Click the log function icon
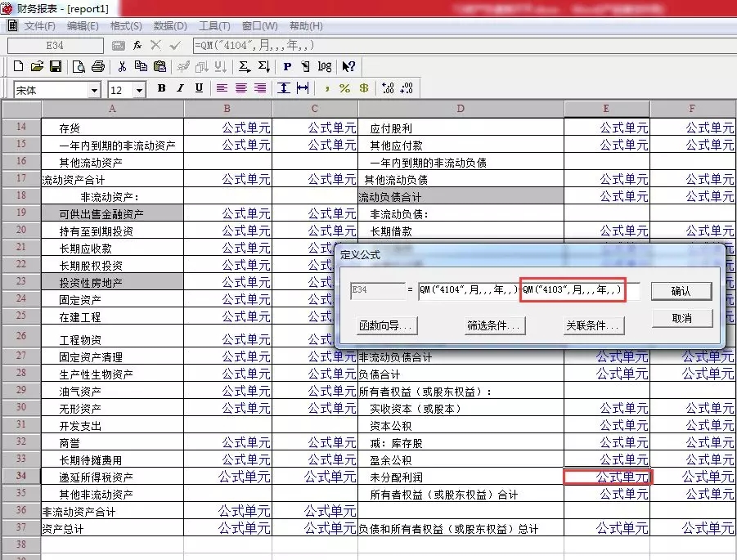Viewport: 737px width, 560px height. pyautogui.click(x=323, y=66)
